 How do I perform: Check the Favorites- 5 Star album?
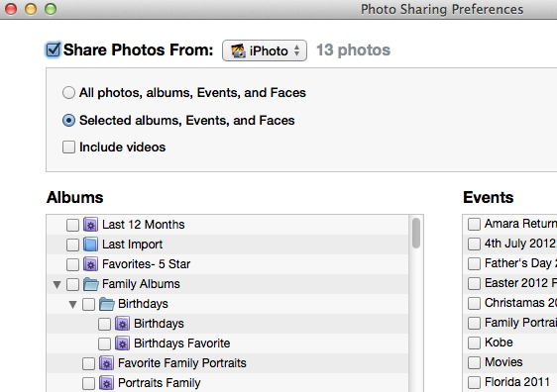click(x=72, y=264)
